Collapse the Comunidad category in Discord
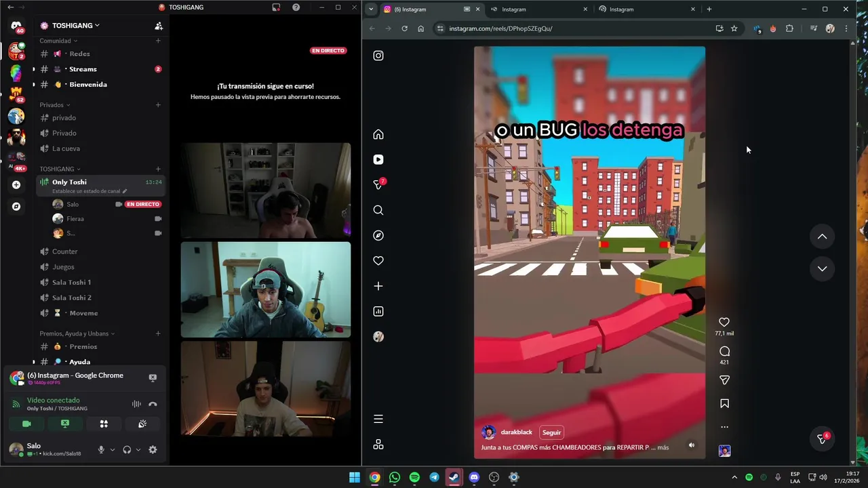This screenshot has height=488, width=868. tap(58, 41)
